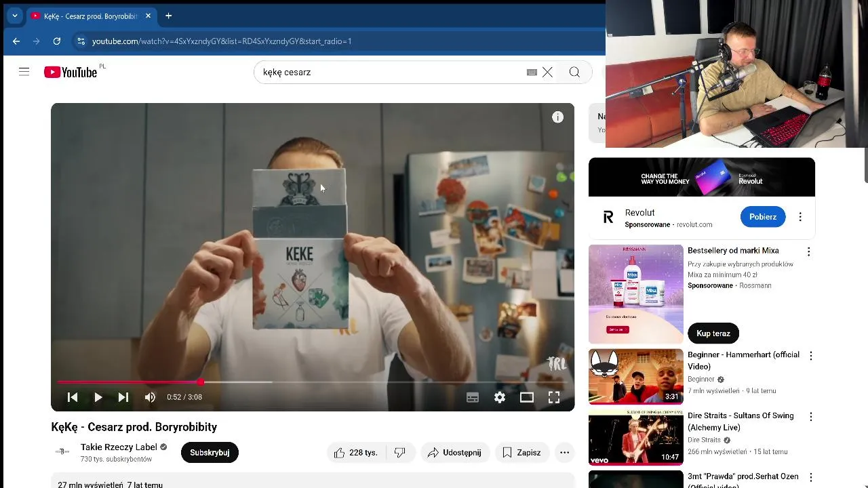The height and width of the screenshot is (488, 868).
Task: Open Beginner - Hammerhart video title
Action: click(x=743, y=361)
